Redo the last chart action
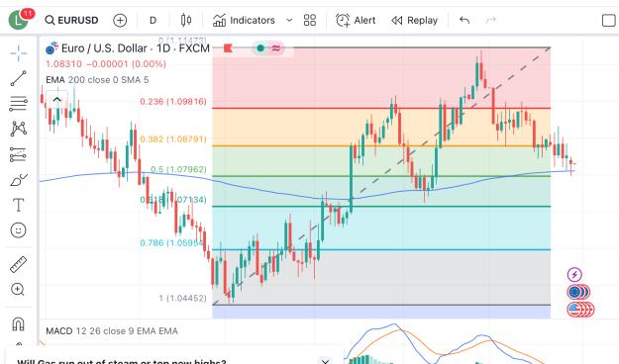The image size is (619, 364). [x=490, y=20]
